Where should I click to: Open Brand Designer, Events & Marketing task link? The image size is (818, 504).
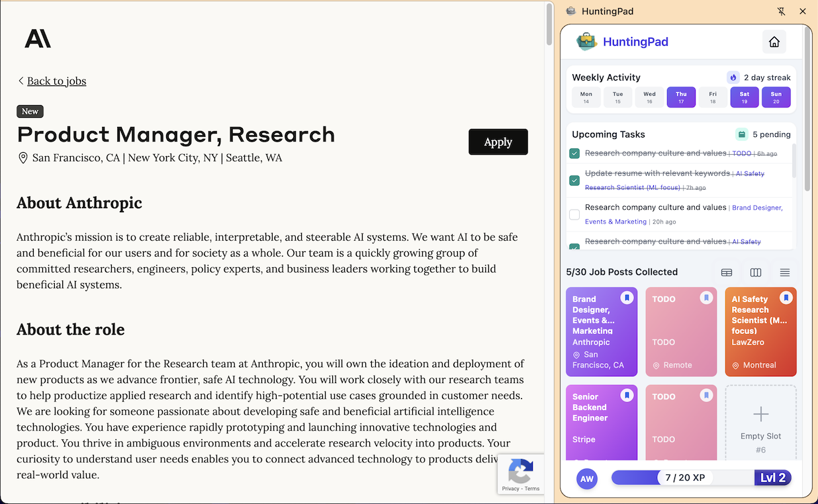tap(684, 214)
